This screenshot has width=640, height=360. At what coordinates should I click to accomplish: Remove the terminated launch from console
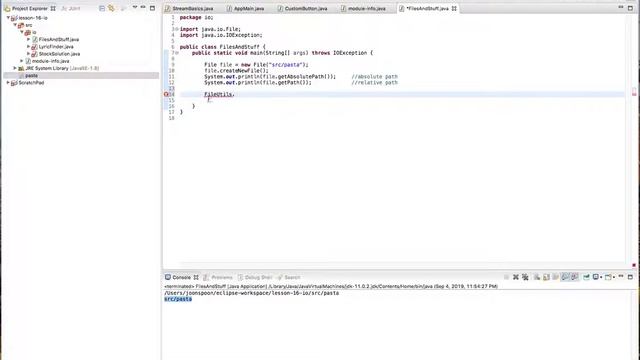(516, 277)
